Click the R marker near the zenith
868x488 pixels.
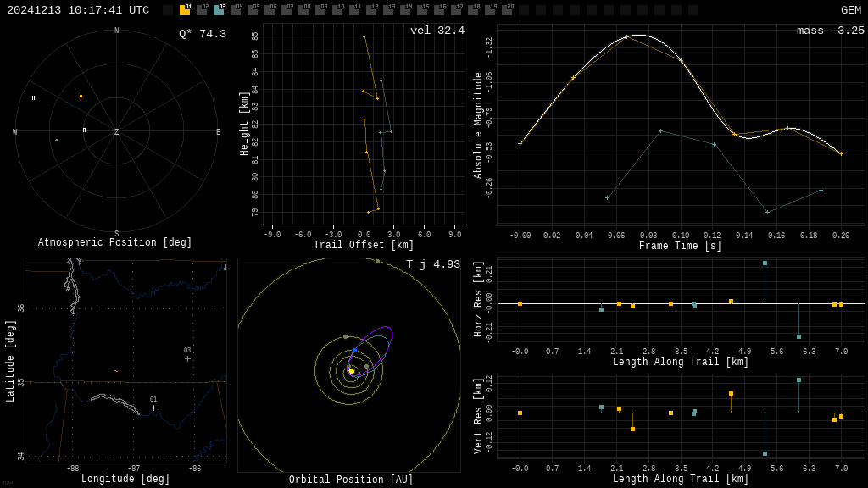point(84,130)
